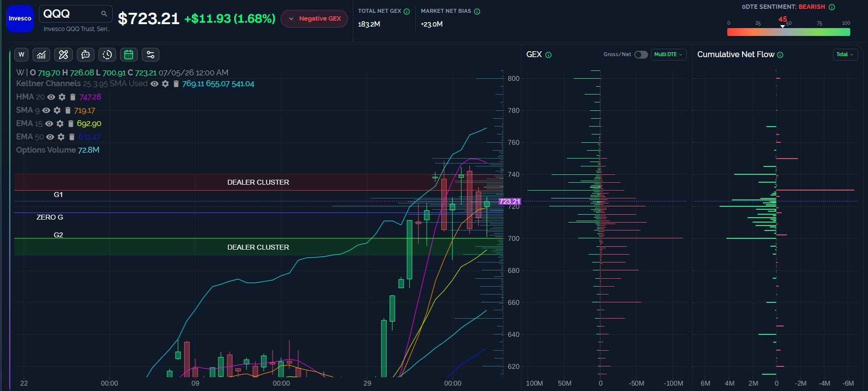Click the QQQ ticker search field
Viewport: 868px width, 391px height.
[x=75, y=14]
